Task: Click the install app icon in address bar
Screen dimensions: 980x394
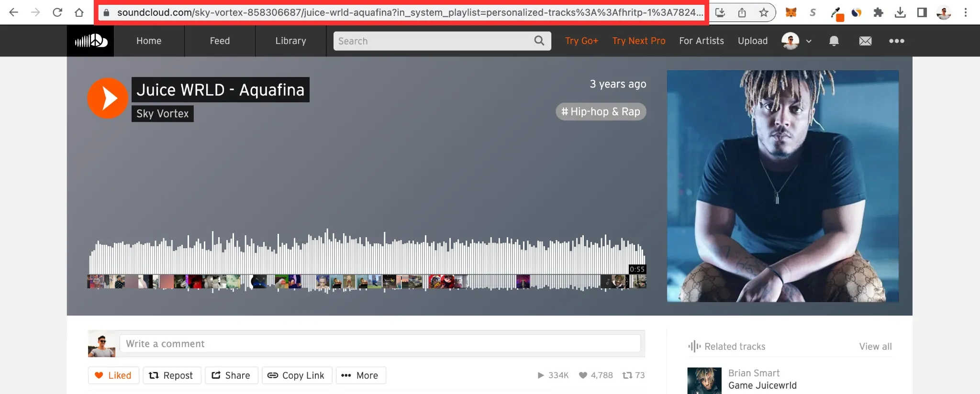Action: pos(720,12)
